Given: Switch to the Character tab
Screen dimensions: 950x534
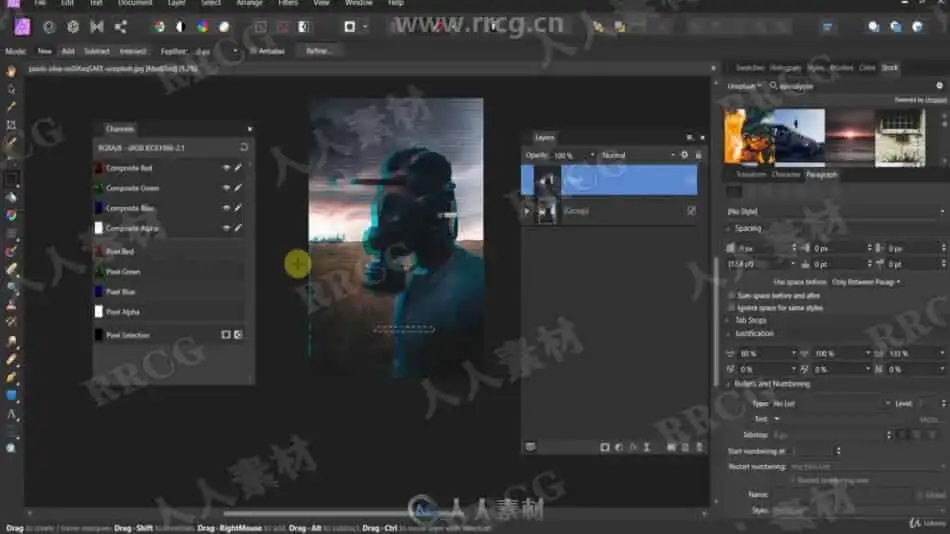Looking at the screenshot, I should click(x=786, y=175).
